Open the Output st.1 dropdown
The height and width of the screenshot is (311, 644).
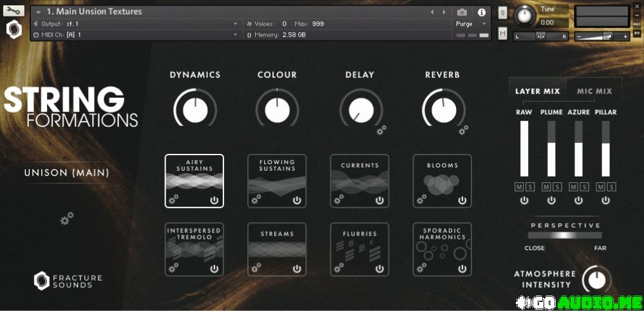point(137,24)
